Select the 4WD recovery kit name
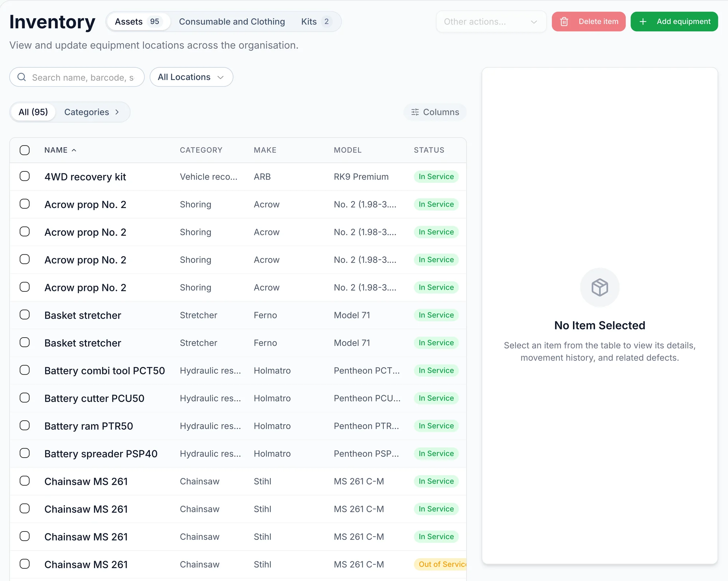 pyautogui.click(x=85, y=177)
